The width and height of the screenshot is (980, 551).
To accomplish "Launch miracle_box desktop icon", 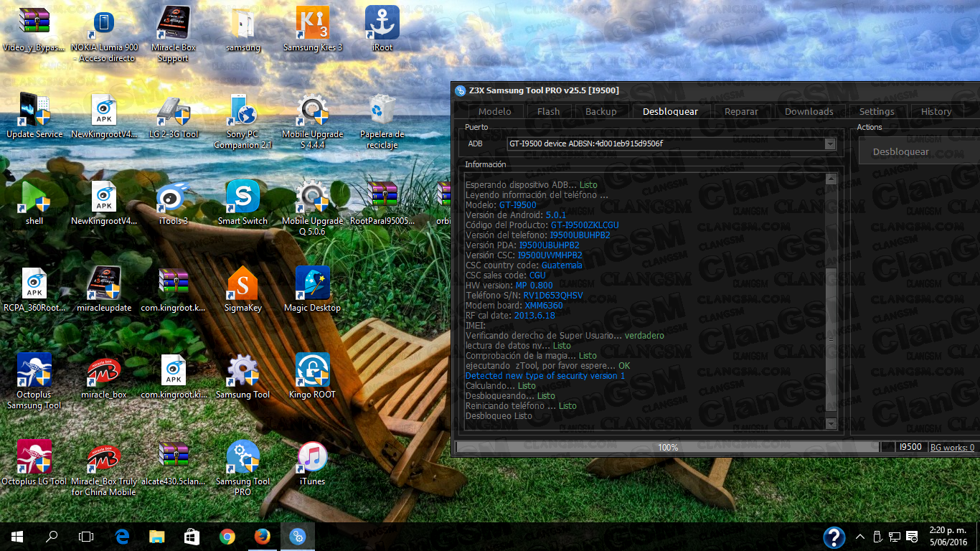I will tap(103, 370).
